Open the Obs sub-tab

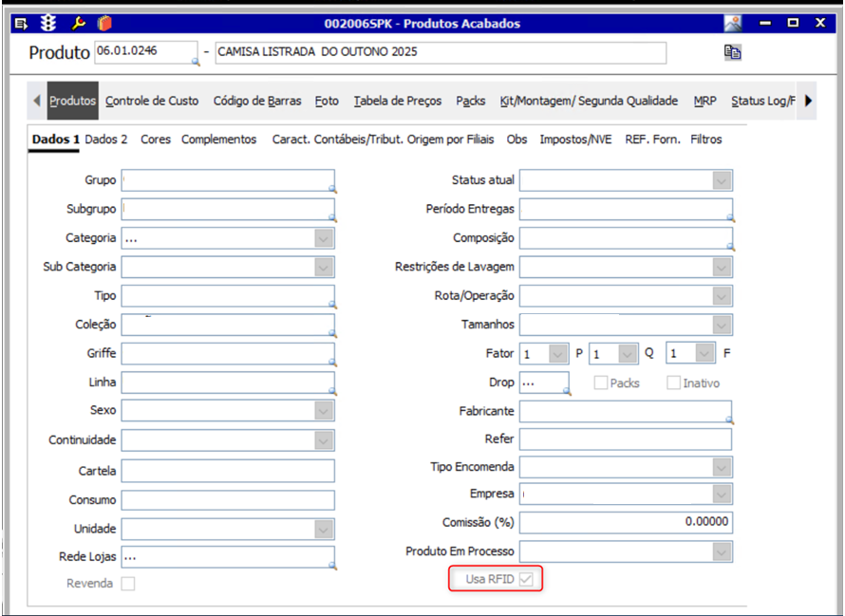tap(516, 140)
